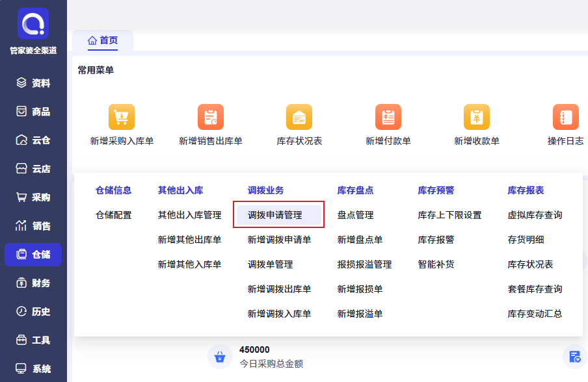The image size is (588, 382).
Task: Select 新增报溢单 menu item
Action: pos(360,314)
